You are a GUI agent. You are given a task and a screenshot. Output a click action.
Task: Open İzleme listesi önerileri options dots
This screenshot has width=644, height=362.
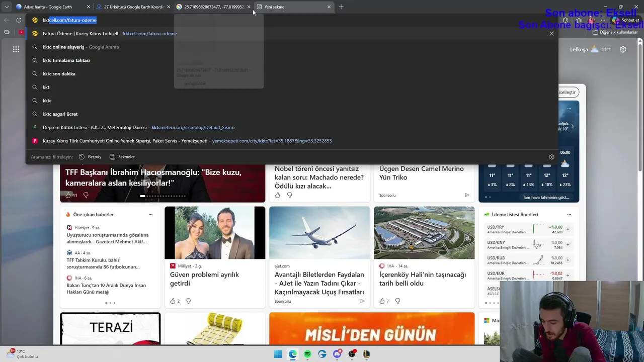[x=569, y=215]
